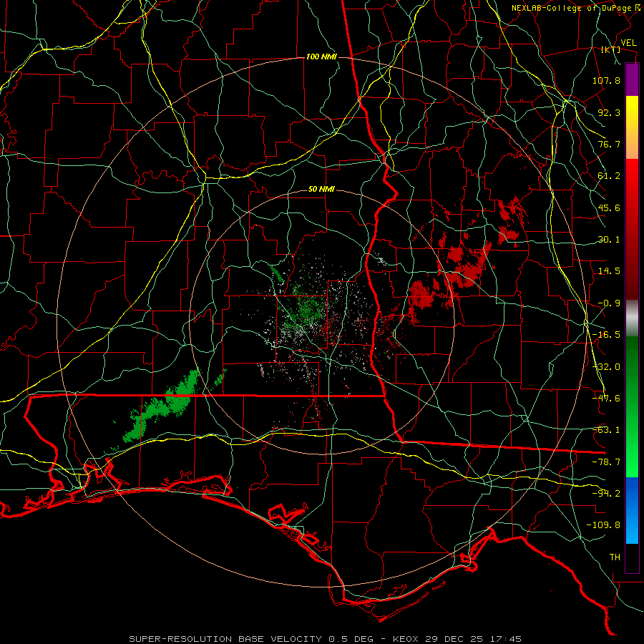Click the 45.6 legend value
644x644 pixels.
point(609,208)
